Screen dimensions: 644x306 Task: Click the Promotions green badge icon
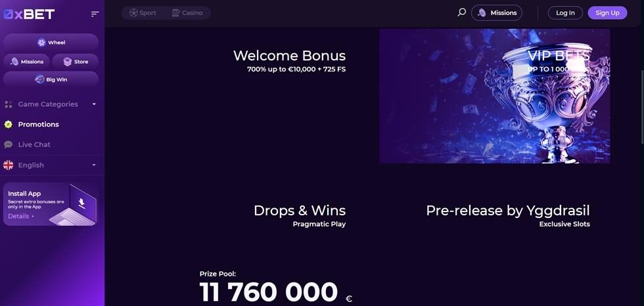(x=8, y=124)
